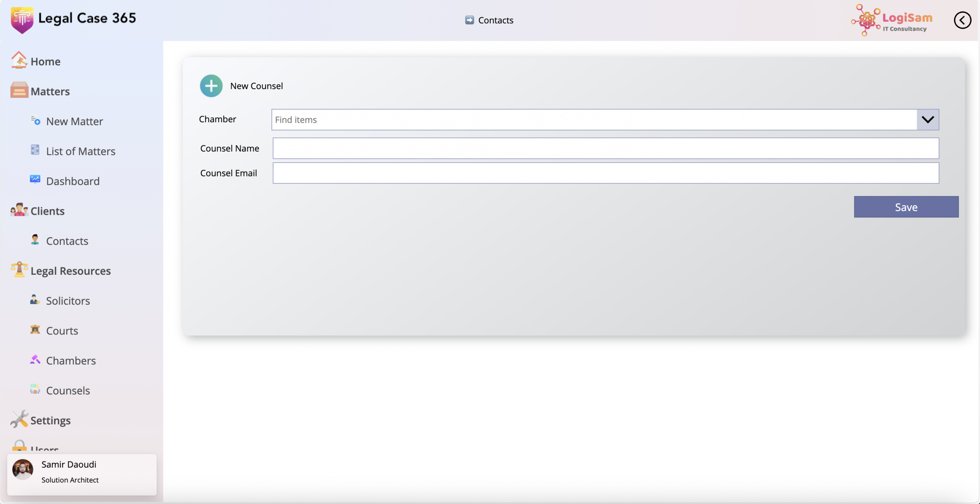Click the Counsel Name text field
980x504 pixels.
pos(605,148)
